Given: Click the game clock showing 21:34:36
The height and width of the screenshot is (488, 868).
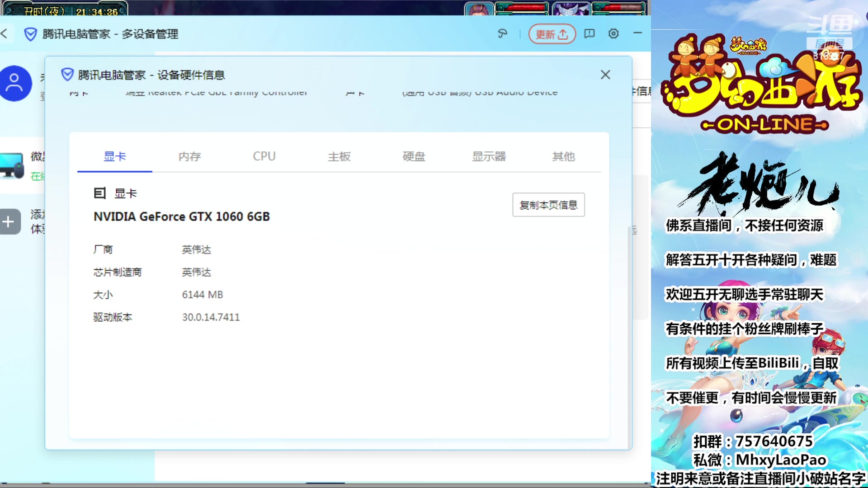Looking at the screenshot, I should point(96,11).
